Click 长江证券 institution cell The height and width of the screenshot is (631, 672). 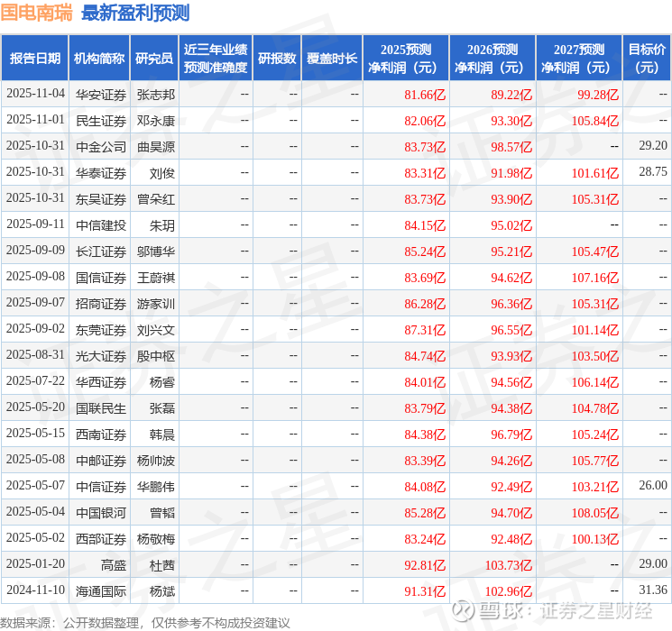(x=101, y=251)
